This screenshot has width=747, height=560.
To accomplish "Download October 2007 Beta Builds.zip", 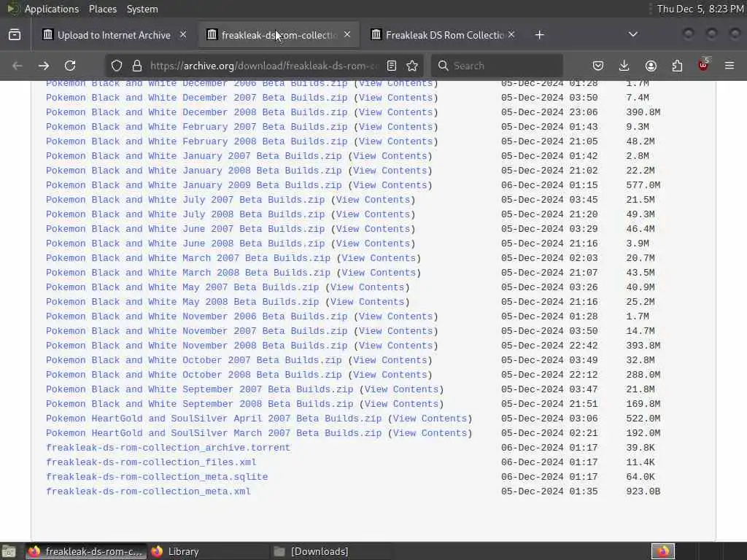I will 194,360.
